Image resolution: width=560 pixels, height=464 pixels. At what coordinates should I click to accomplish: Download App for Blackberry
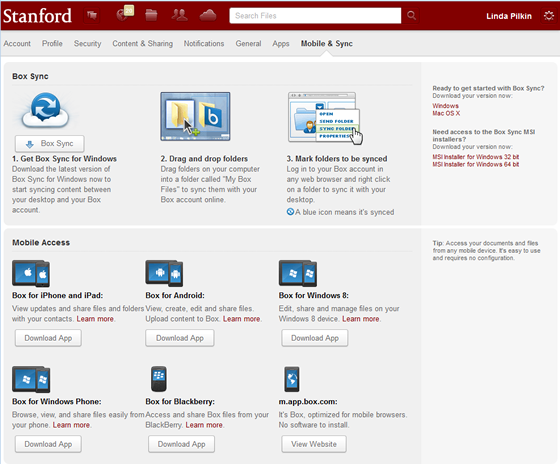pyautogui.click(x=181, y=444)
